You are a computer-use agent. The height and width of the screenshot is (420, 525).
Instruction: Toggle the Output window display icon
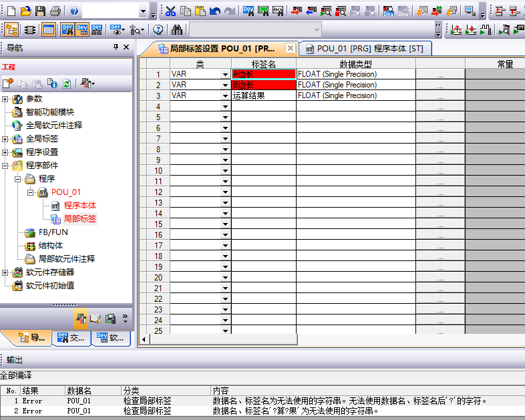[49, 29]
